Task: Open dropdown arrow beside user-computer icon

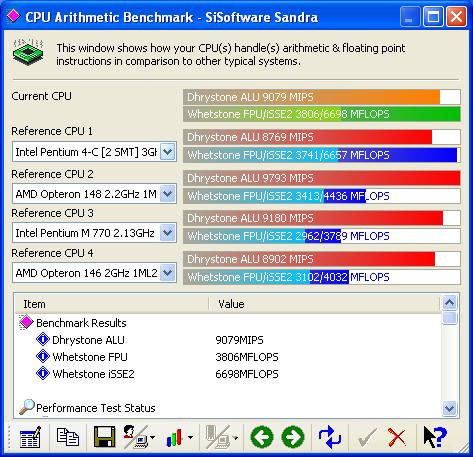Action: [x=152, y=437]
